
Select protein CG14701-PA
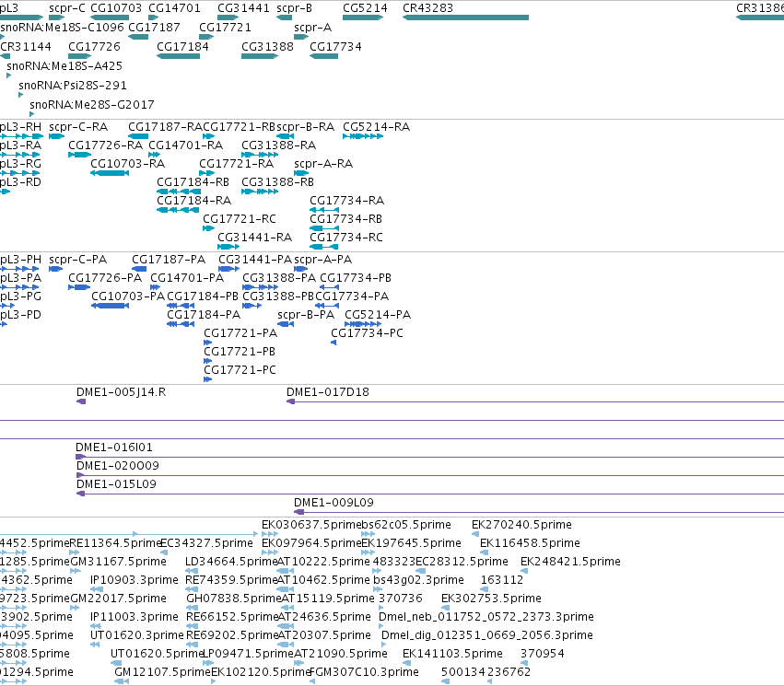click(155, 288)
